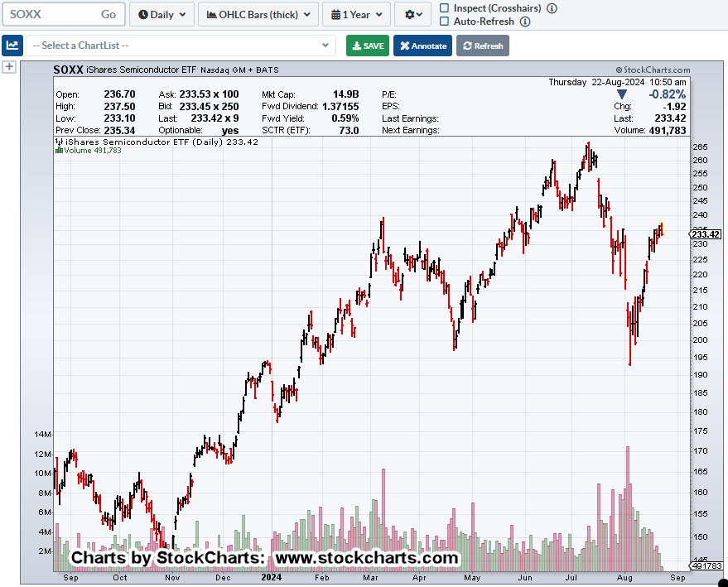Click the SOXX ticker title in chart header

68,71
